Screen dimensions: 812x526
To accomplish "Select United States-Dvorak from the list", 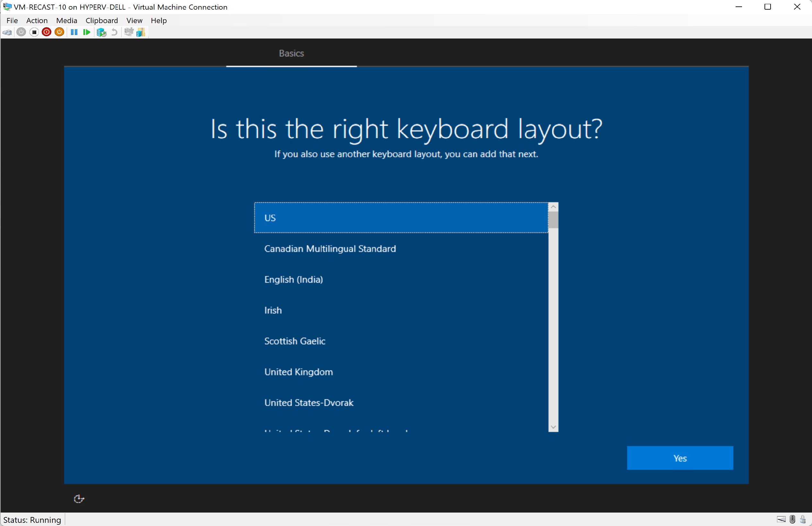I will click(309, 402).
